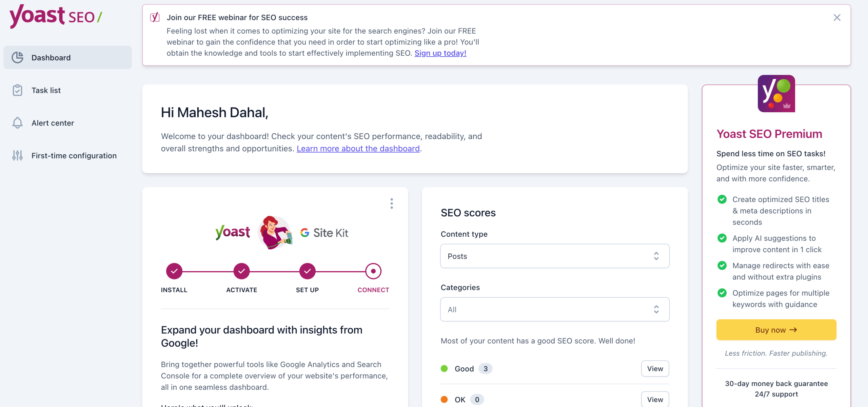868x407 pixels.
Task: Open the Categories dropdown showing All
Action: click(x=554, y=309)
